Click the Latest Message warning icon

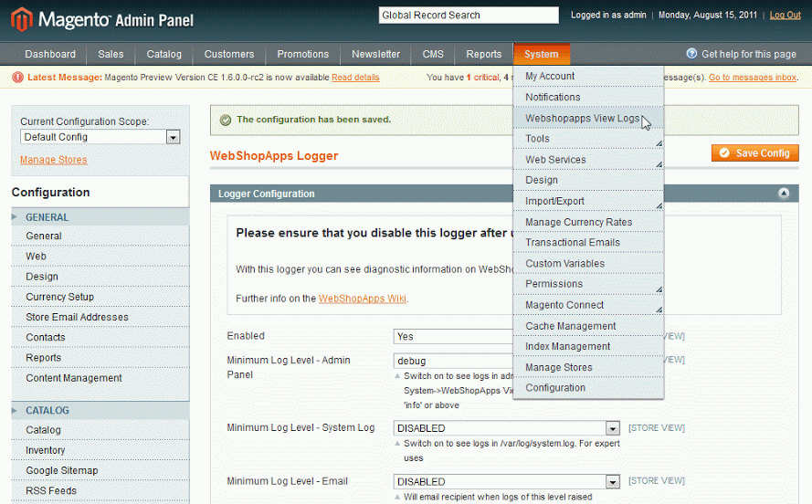pyautogui.click(x=18, y=78)
